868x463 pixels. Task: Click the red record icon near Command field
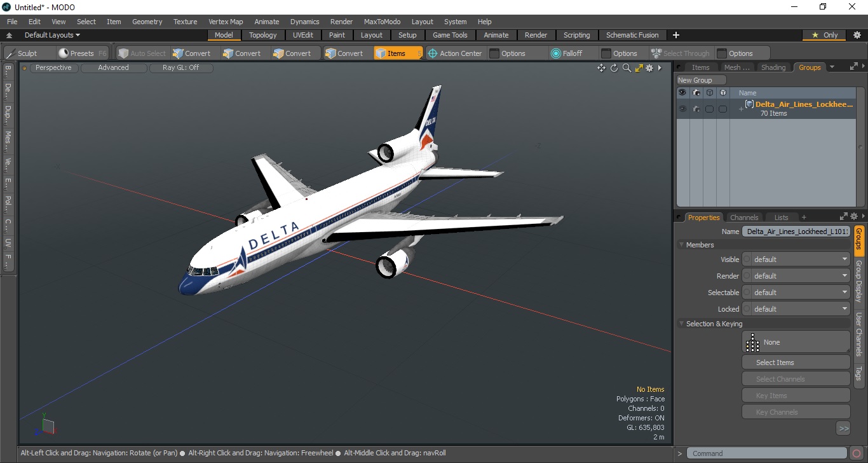point(857,453)
